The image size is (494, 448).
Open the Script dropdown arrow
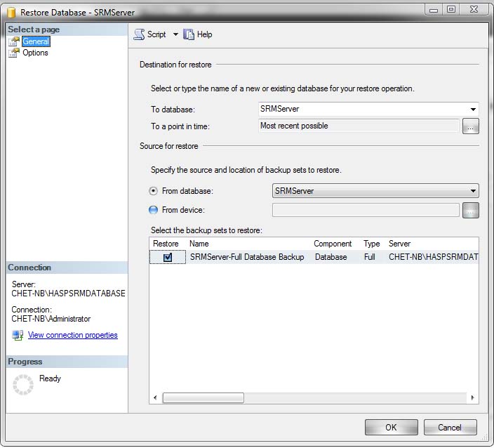click(x=175, y=34)
